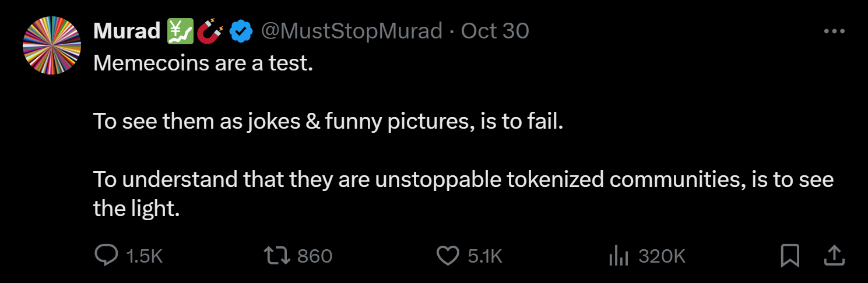
Task: Click the 5.1K likes count
Action: tap(485, 256)
